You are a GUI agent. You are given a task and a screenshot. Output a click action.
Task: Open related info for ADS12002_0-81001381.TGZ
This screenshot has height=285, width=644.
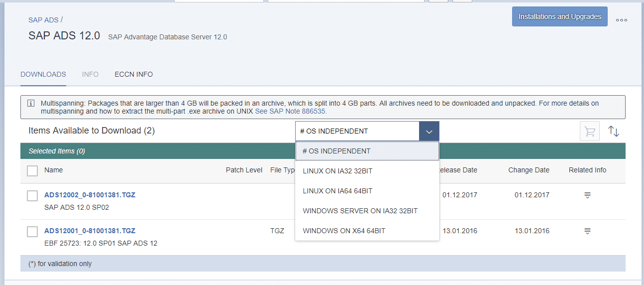[x=587, y=195]
